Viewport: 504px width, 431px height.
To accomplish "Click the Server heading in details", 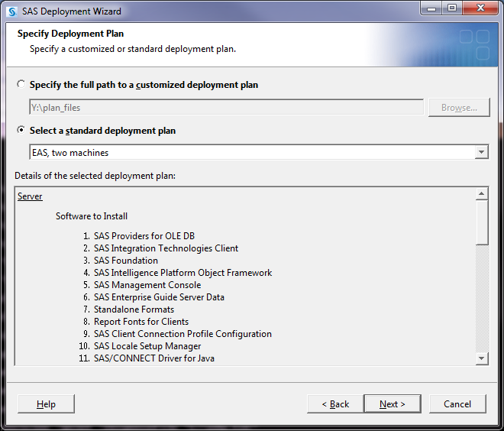I will [30, 196].
